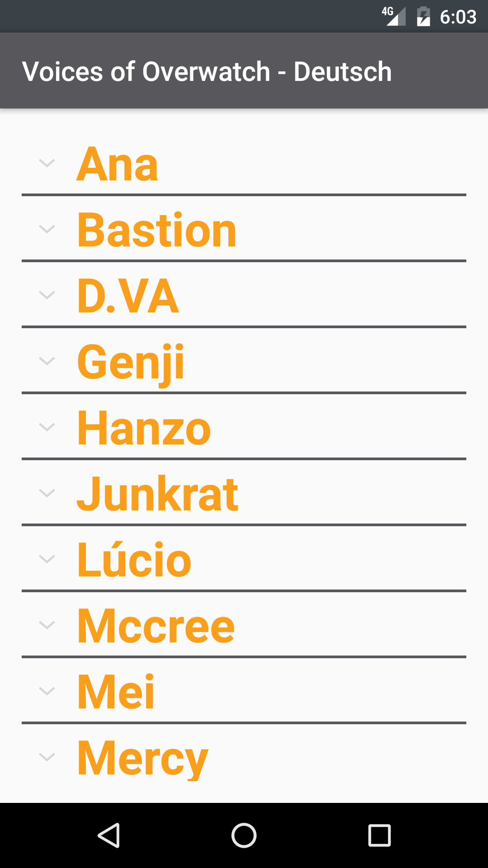Tap the Bastion hero label
This screenshot has width=488, height=868.
157,230
